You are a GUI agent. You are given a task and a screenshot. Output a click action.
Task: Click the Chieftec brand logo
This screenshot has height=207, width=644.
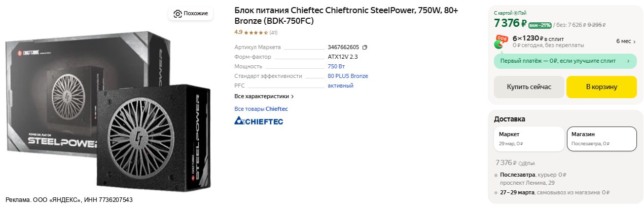pyautogui.click(x=259, y=121)
